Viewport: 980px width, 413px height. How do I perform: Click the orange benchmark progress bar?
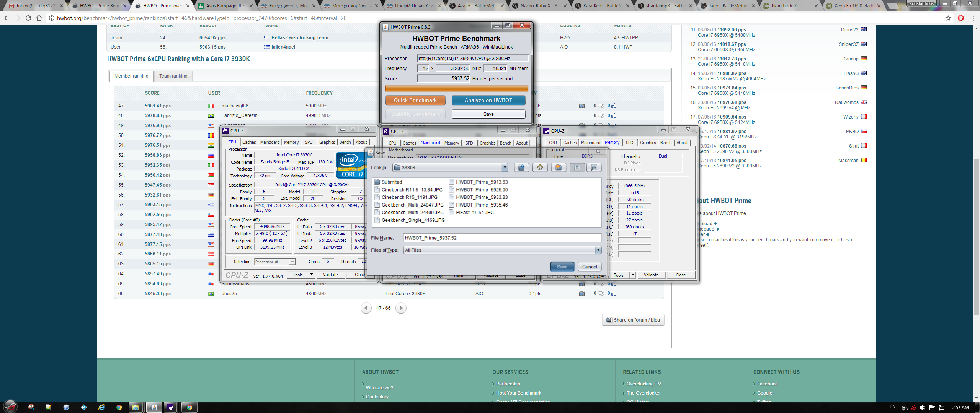[x=456, y=89]
